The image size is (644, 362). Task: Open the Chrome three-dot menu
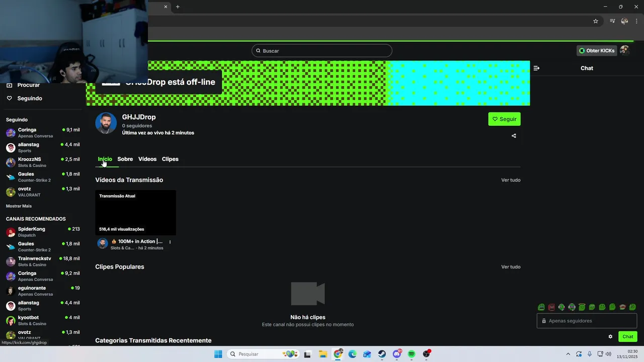(636, 21)
